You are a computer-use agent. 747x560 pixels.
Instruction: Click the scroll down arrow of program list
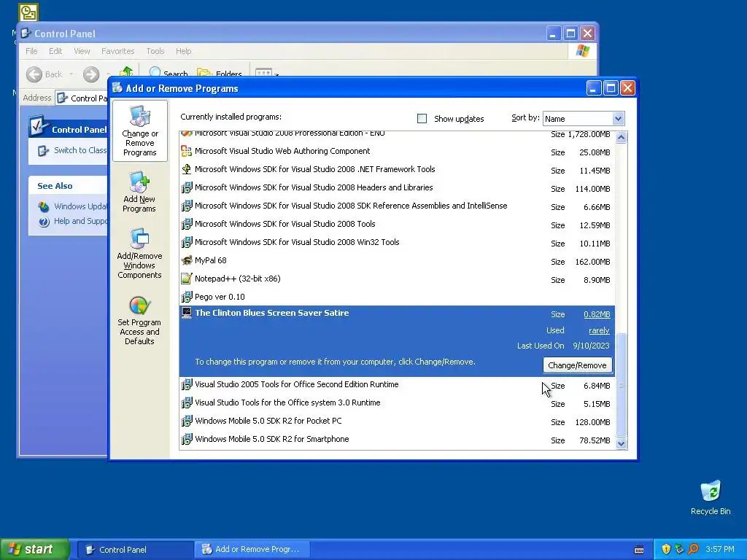pyautogui.click(x=621, y=443)
